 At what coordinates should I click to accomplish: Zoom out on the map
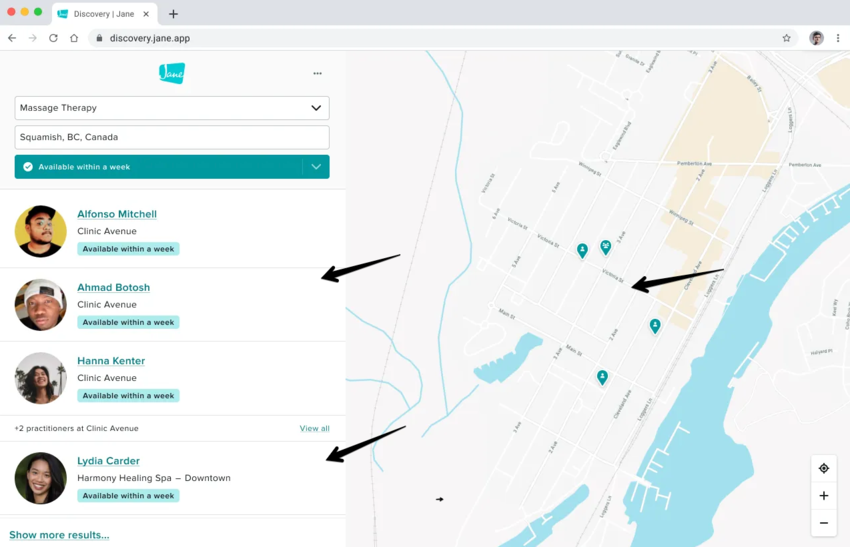click(823, 522)
